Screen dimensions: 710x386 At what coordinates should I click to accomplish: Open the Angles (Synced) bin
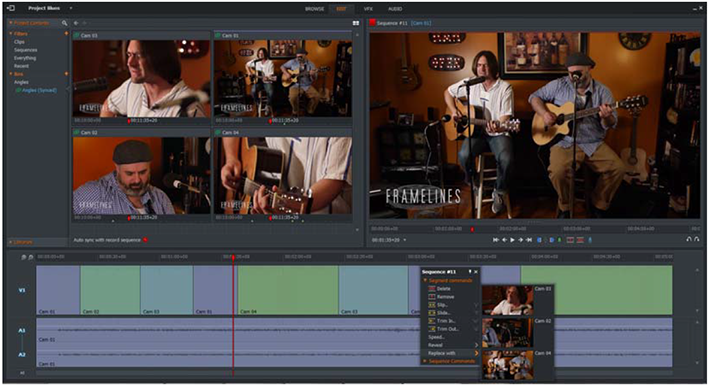[x=36, y=90]
